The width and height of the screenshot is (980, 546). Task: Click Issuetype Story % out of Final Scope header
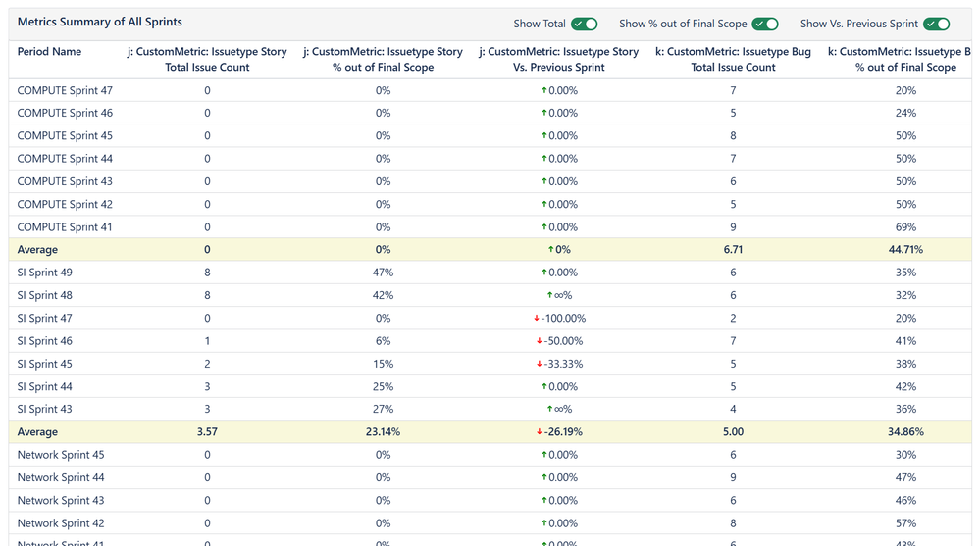384,60
